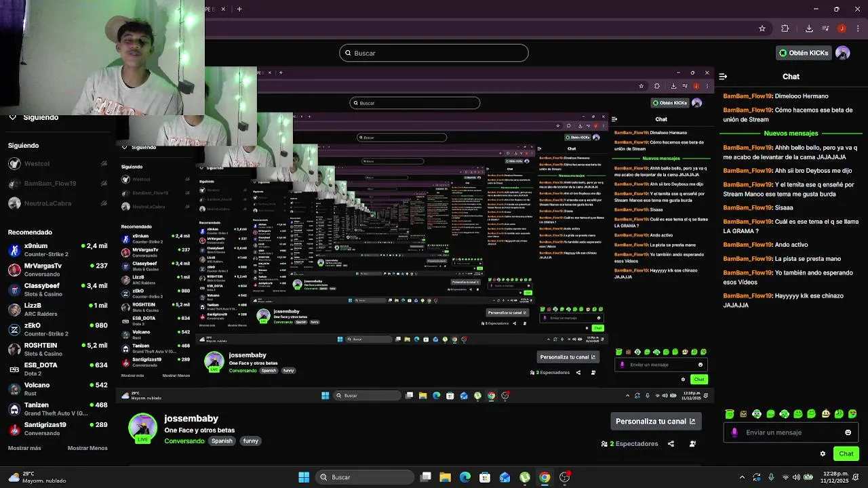Open recommended channel x9nium
The height and width of the screenshot is (488, 868).
click(58, 250)
